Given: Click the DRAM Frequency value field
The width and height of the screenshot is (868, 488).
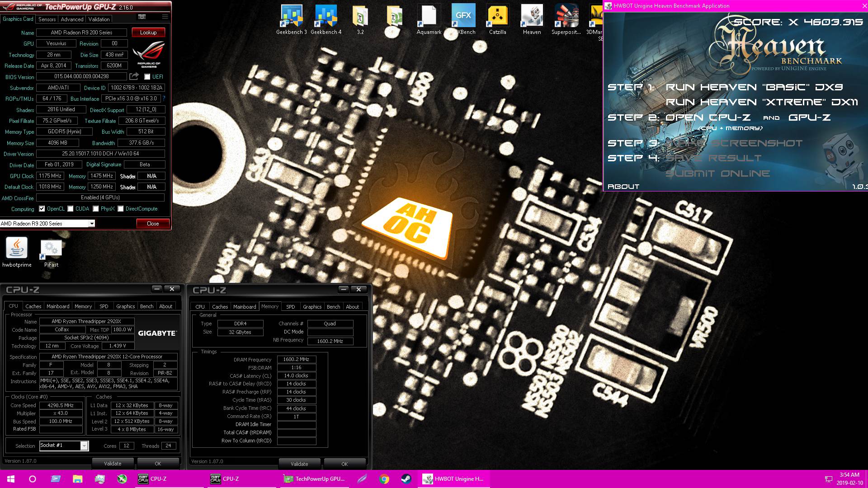Looking at the screenshot, I should [296, 360].
